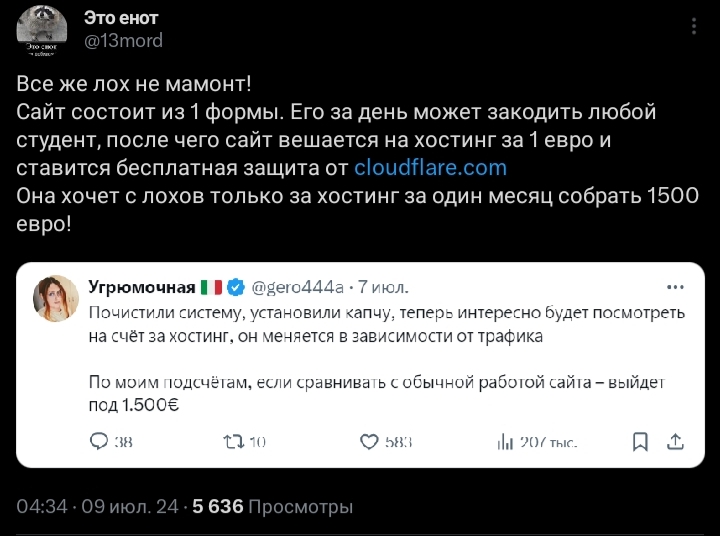Image resolution: width=720 pixels, height=536 pixels.
Task: Click the share icon on quoted tweet
Action: tap(675, 441)
